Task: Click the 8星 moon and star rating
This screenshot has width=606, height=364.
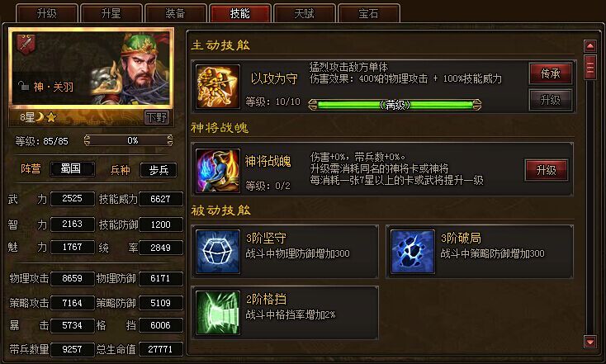Action: tap(39, 117)
